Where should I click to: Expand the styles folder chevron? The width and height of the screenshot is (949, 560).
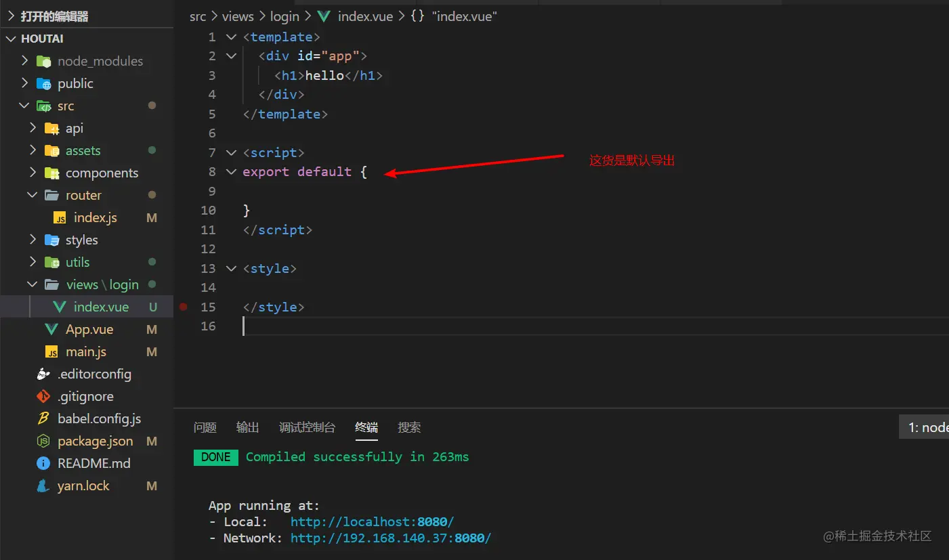click(x=33, y=240)
